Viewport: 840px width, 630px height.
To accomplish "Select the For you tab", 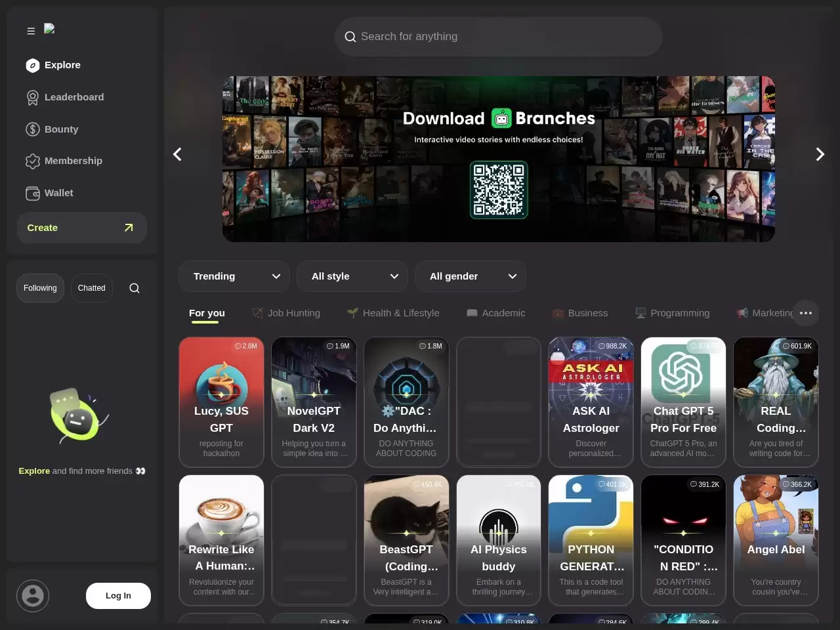I will click(x=207, y=313).
